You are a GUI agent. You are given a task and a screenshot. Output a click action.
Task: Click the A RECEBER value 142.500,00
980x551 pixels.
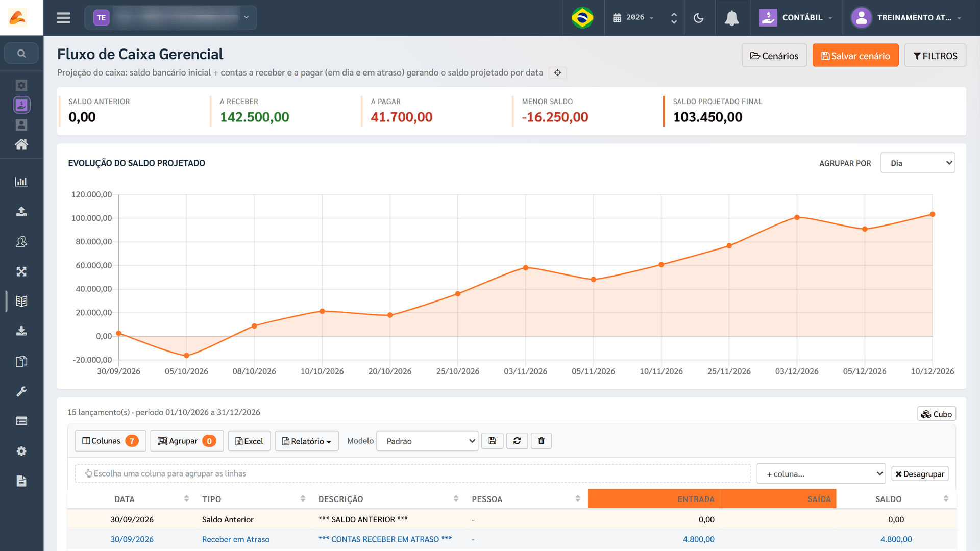coord(254,117)
